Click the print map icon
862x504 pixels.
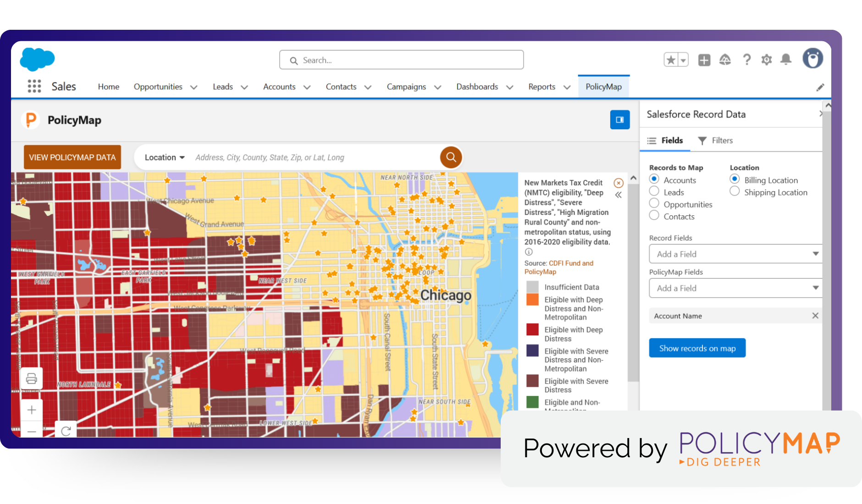pyautogui.click(x=32, y=378)
